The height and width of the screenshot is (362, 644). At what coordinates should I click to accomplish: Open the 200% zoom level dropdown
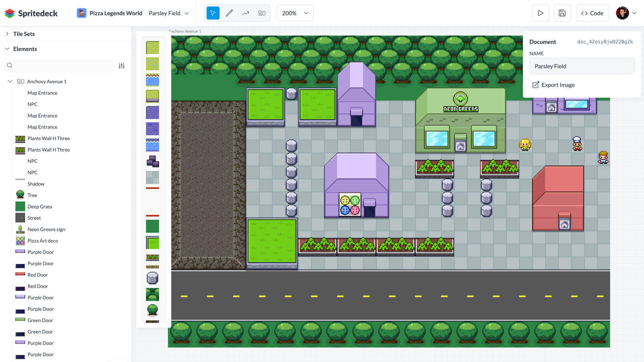[x=295, y=13]
